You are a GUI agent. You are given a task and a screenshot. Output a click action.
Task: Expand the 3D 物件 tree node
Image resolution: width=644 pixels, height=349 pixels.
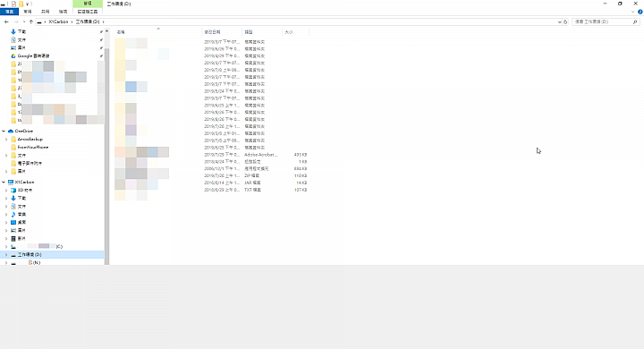click(x=6, y=191)
